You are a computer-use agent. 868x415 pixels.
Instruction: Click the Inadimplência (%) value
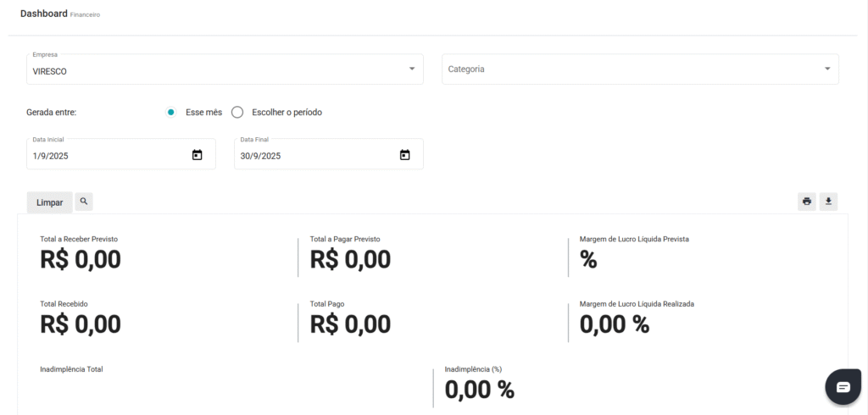coord(479,390)
